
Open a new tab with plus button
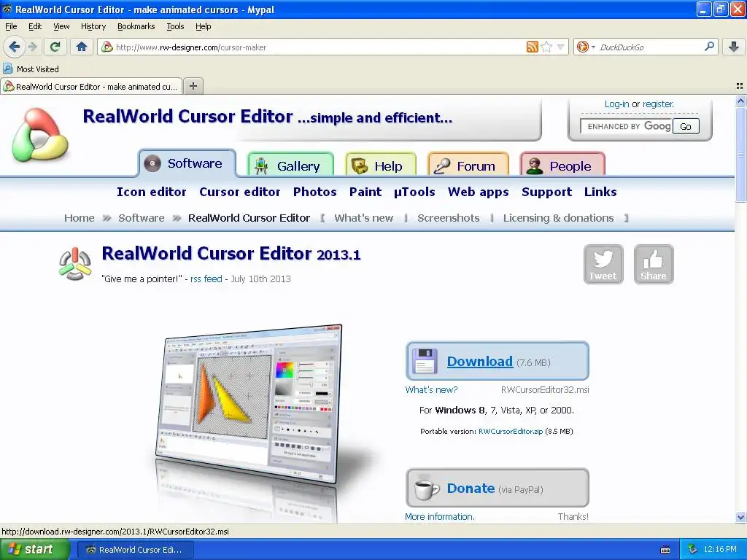coord(193,86)
